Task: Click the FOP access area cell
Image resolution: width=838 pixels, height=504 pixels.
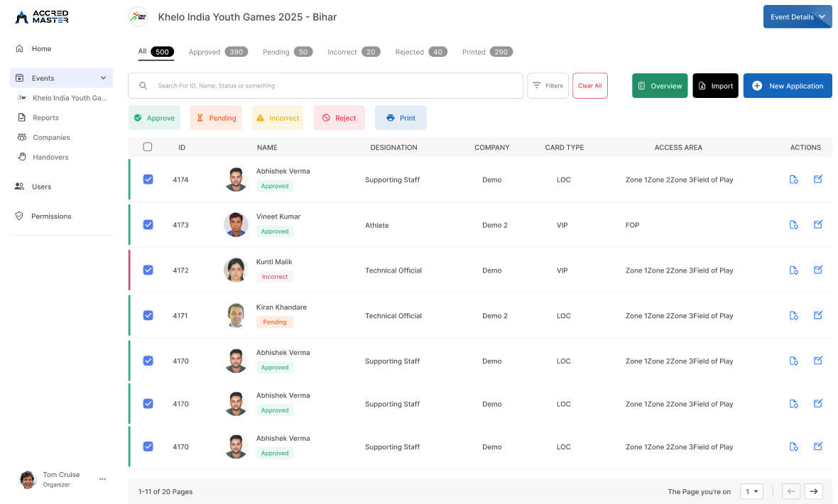Action: pos(632,225)
